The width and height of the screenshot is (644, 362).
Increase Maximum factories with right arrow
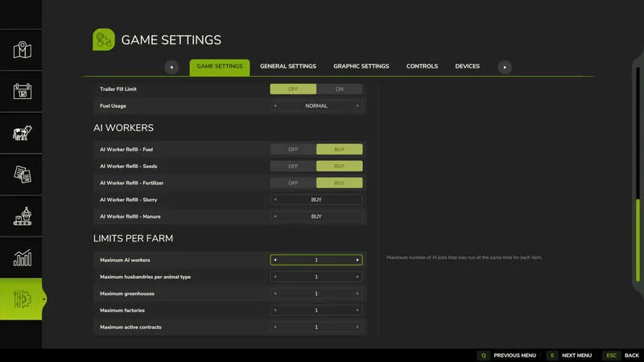tap(357, 311)
